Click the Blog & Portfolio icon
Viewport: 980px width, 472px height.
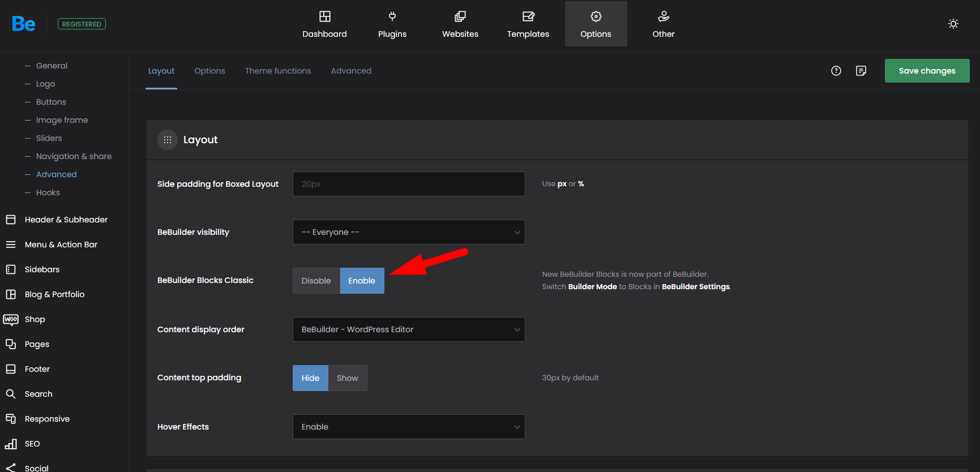[x=11, y=294]
